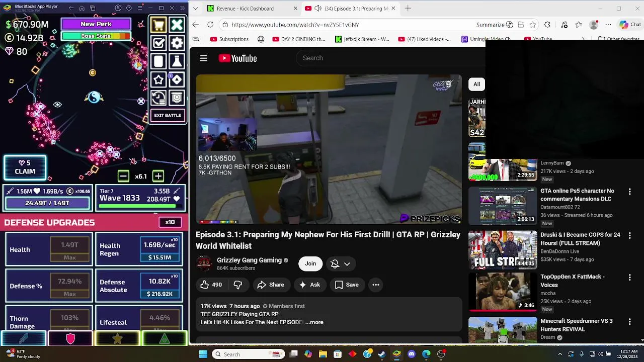
Task: Open BlueStacks help question icon
Action: [129, 8]
